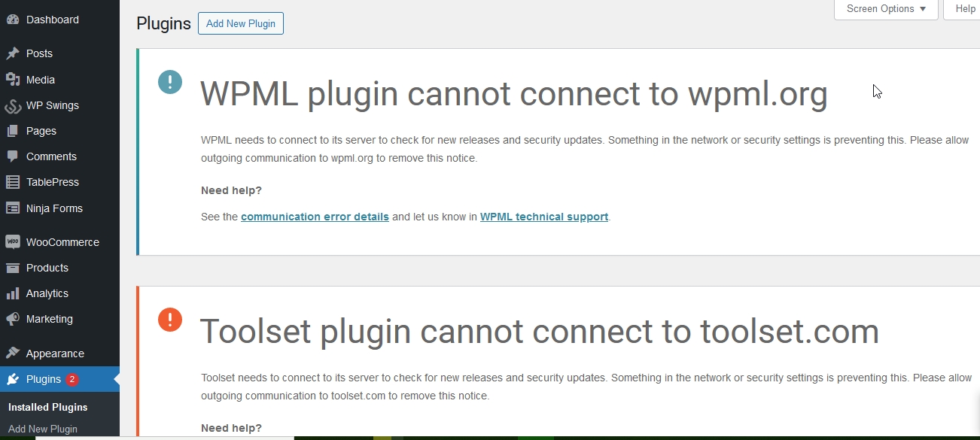Viewport: 980px width, 440px height.
Task: Click the WPML cannot connect to wpml.org heading
Action: pos(514,94)
